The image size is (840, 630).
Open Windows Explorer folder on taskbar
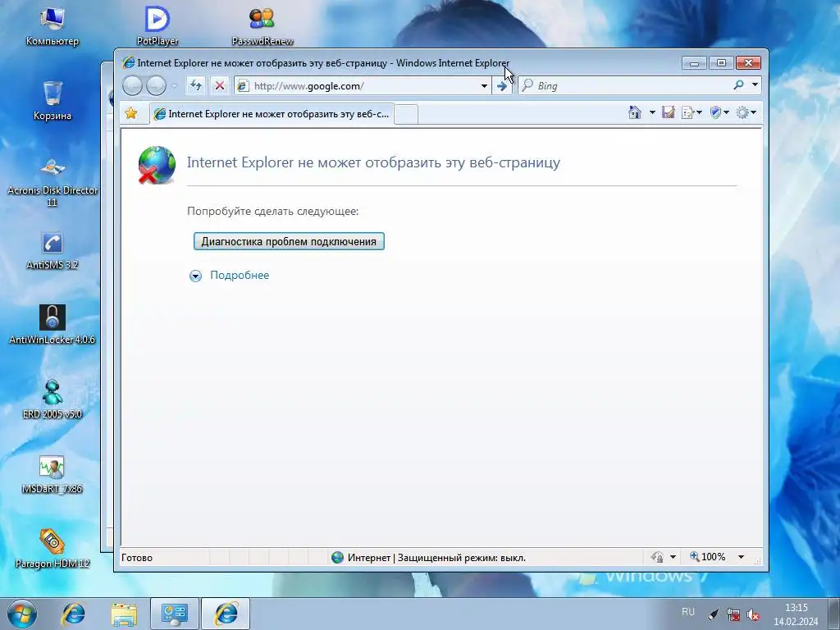point(124,614)
